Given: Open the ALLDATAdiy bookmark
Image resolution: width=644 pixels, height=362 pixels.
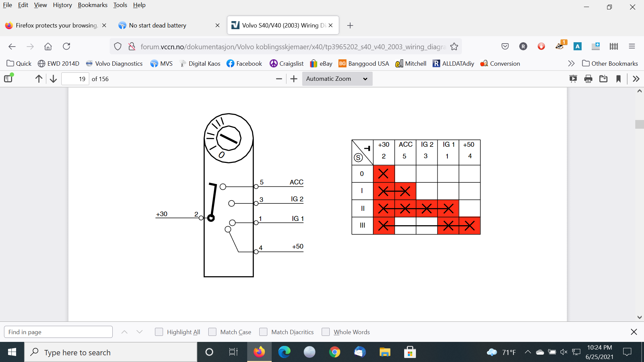Looking at the screenshot, I should (x=453, y=63).
